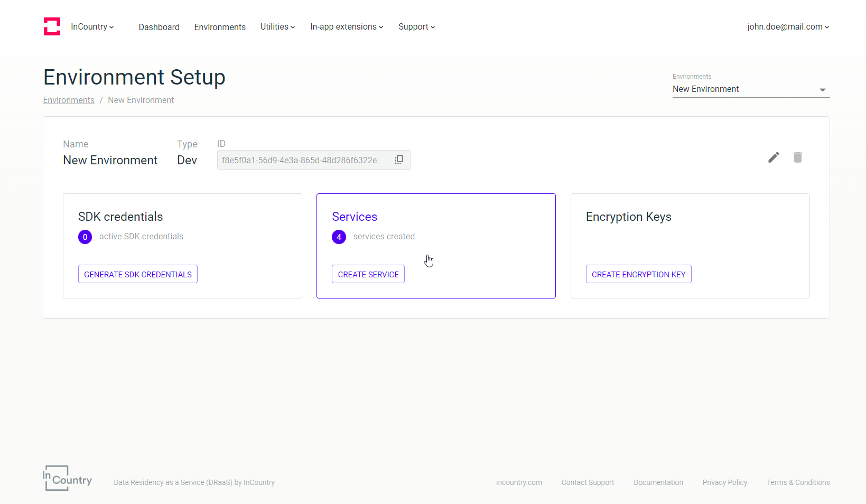Expand the Support menu
The width and height of the screenshot is (866, 504).
click(416, 27)
